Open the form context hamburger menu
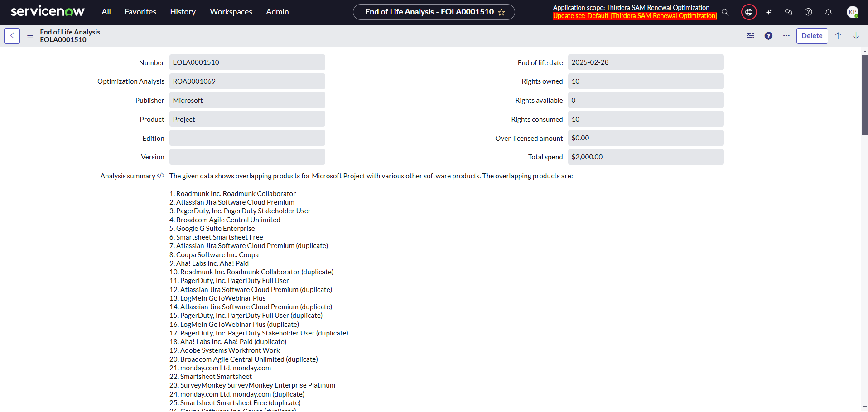The width and height of the screenshot is (868, 412). coord(30,36)
